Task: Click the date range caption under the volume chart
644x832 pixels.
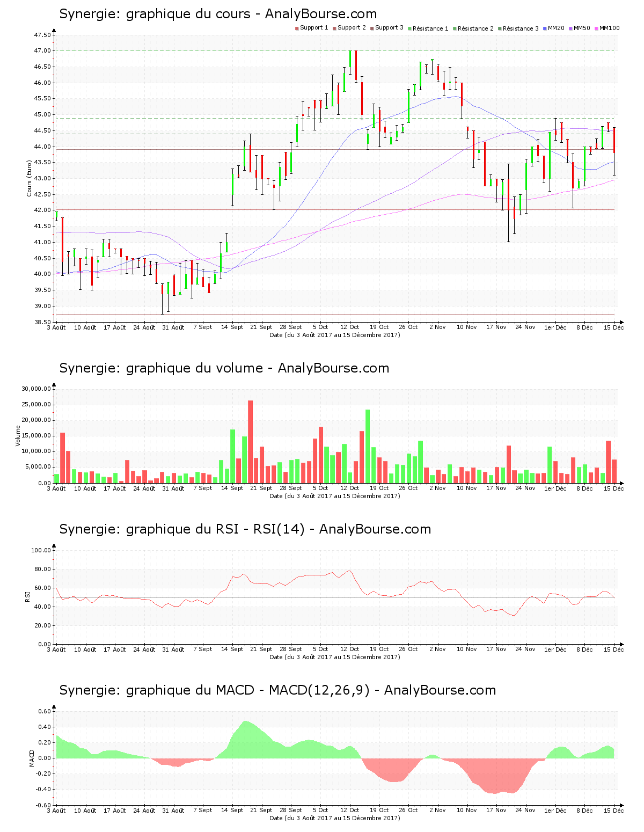Action: tap(334, 496)
